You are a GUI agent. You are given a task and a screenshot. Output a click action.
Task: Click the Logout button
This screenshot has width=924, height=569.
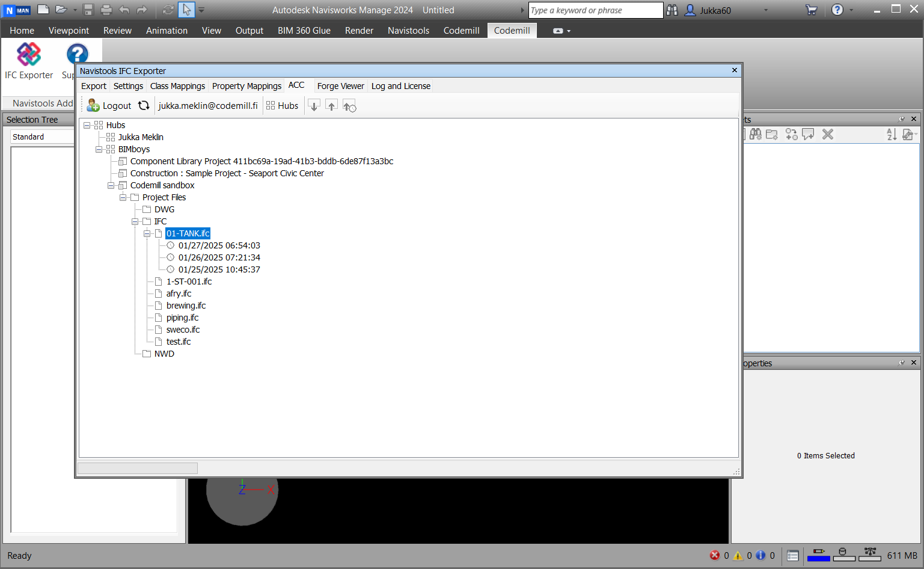[109, 106]
